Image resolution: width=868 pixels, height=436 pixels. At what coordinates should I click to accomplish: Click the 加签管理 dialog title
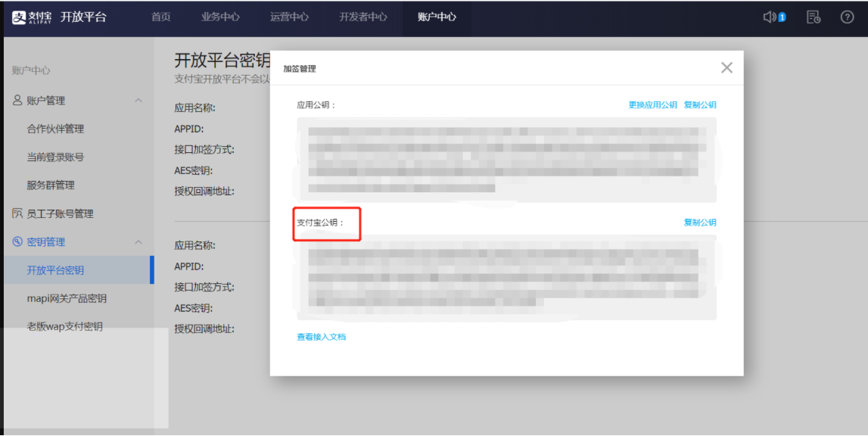point(300,69)
